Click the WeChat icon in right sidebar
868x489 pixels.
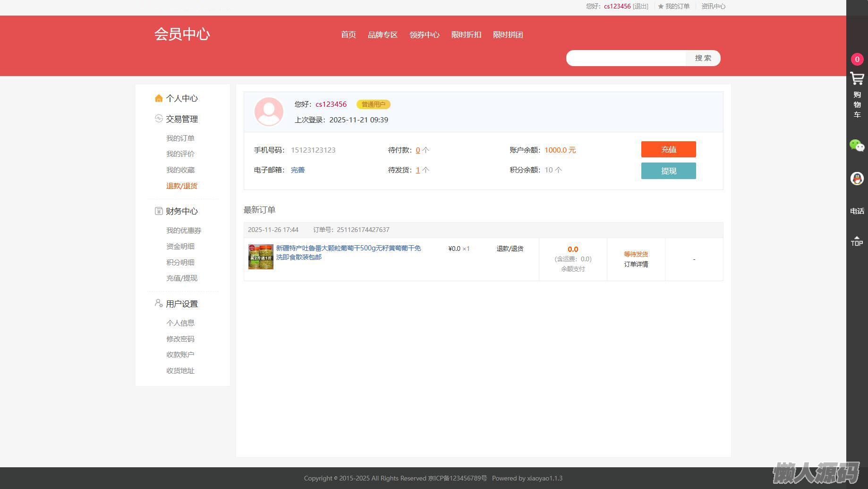[857, 146]
